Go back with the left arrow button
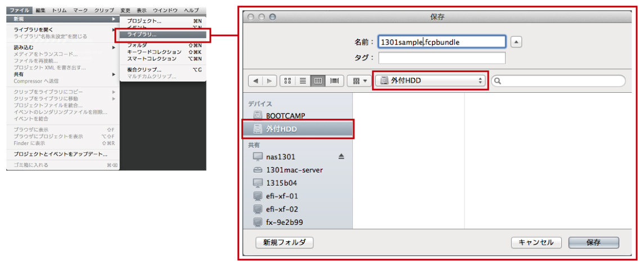 coord(256,81)
